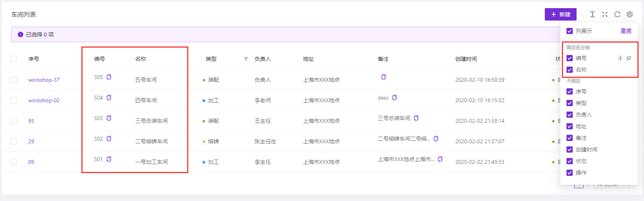Viewport: 644px width, 201px height.
Task: Uncheck the 名称 column checkbox
Action: pos(570,70)
